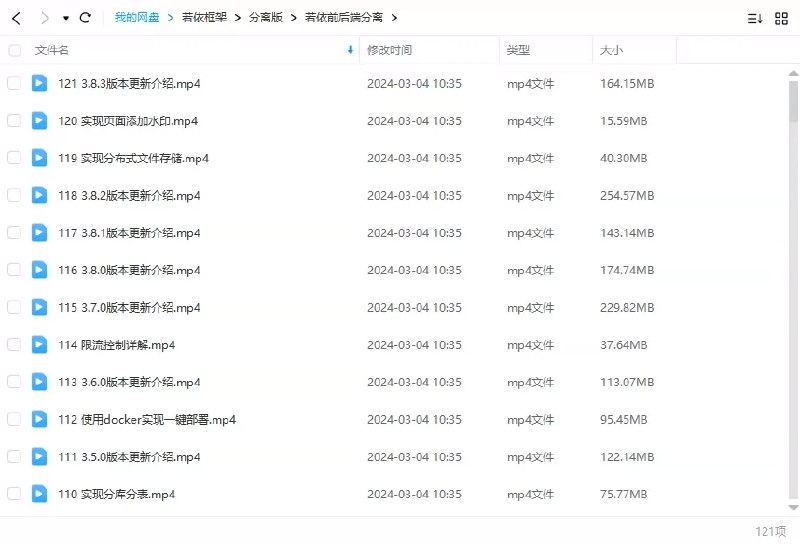Click the scrollbar up arrow
The width and height of the screenshot is (800, 545).
click(x=793, y=73)
